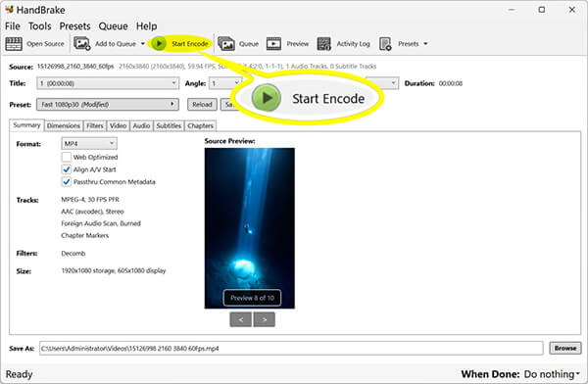Screen dimensions: 588x384
Task: Open the When Done dropdown
Action: [552, 374]
